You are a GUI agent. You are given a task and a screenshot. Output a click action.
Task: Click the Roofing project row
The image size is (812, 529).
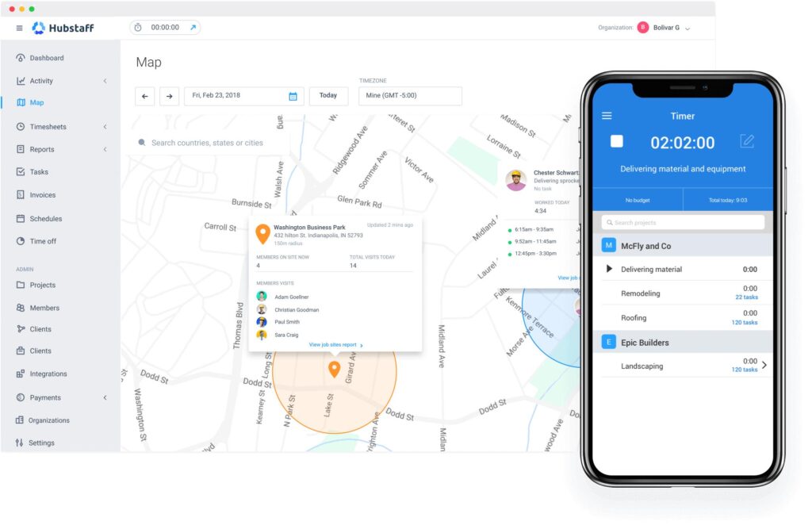click(683, 317)
